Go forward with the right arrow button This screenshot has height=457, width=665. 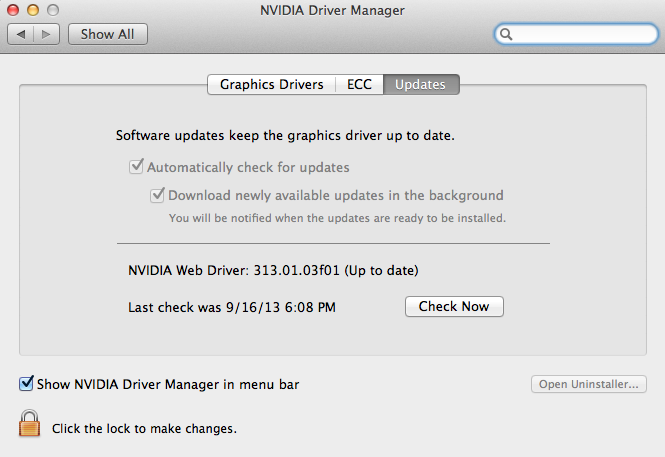46,34
